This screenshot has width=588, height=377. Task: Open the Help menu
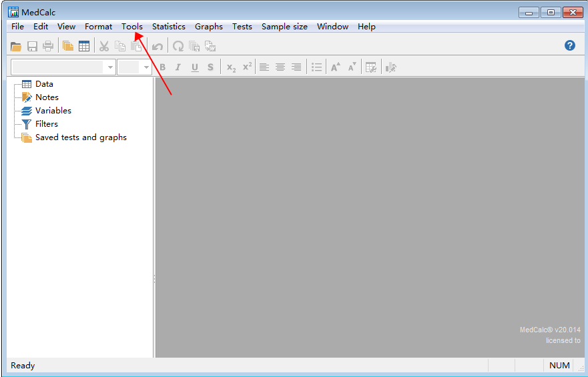pos(366,27)
